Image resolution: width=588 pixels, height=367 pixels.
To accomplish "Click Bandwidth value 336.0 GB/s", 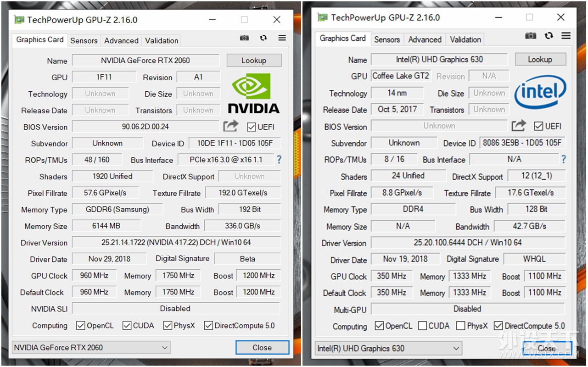I will (x=242, y=226).
